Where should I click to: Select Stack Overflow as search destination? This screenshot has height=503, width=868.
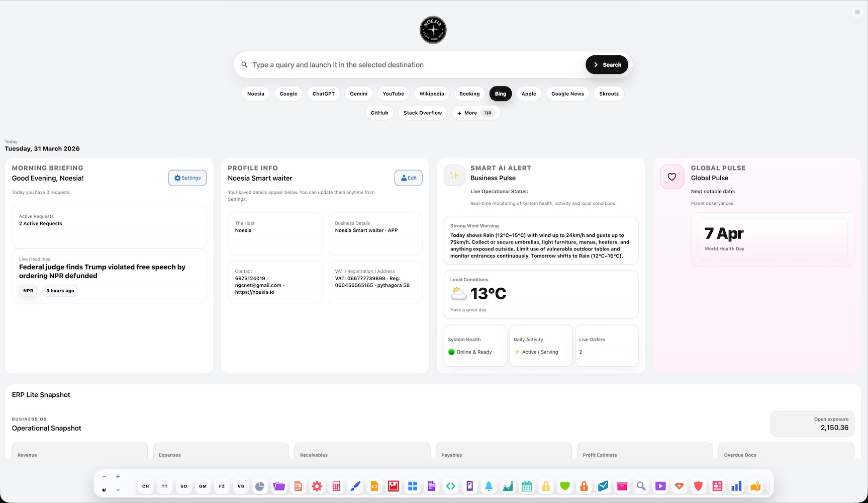coord(423,113)
